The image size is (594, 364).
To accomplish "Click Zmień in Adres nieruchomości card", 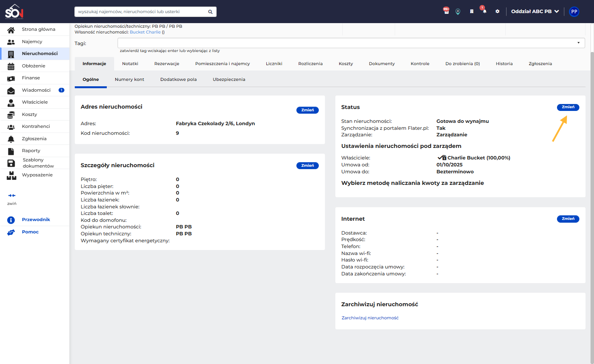I will coord(308,110).
